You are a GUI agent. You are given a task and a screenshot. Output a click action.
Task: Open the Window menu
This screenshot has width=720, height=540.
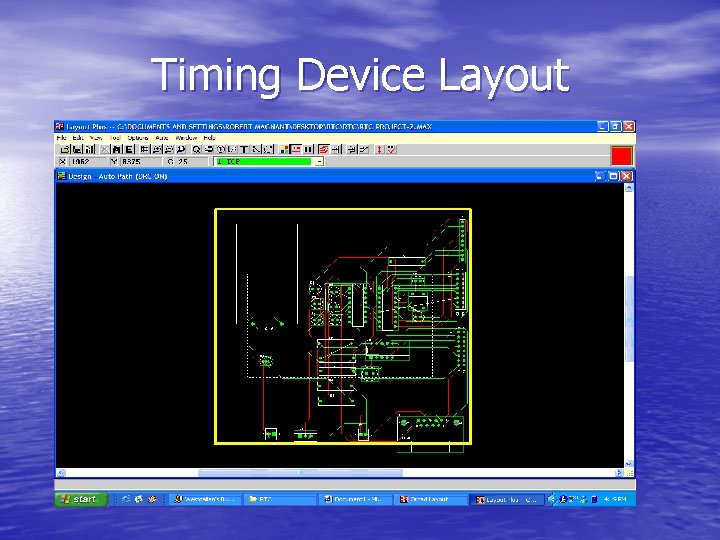186,138
